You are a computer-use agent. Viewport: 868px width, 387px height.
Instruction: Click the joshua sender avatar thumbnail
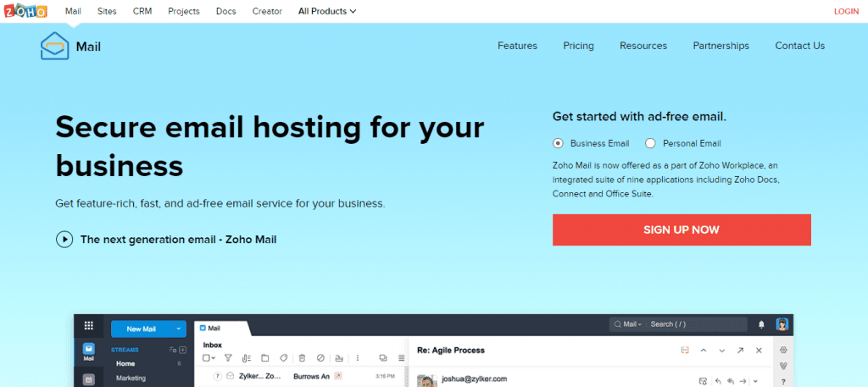click(426, 381)
